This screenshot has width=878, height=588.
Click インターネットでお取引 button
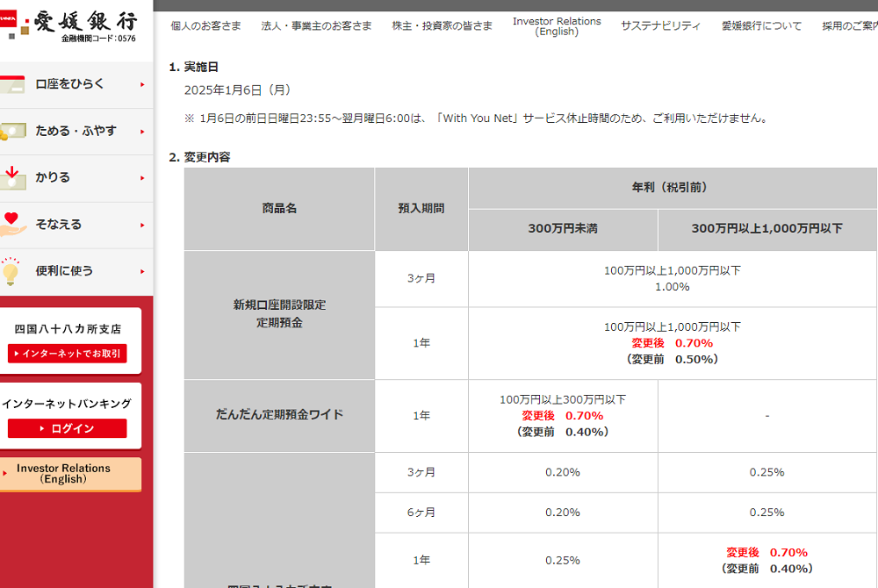[68, 354]
